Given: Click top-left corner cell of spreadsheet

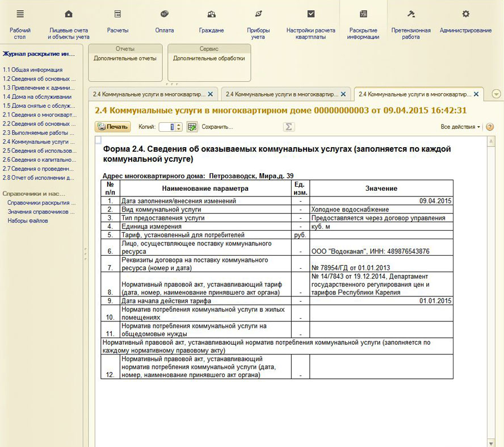Looking at the screenshot, I should tap(98, 139).
